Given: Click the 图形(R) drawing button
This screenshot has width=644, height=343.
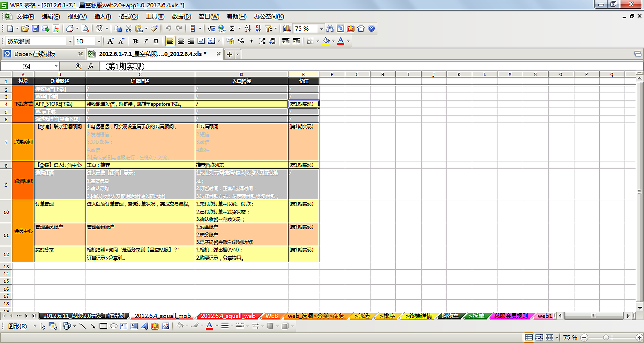Looking at the screenshot, I should click(17, 326).
